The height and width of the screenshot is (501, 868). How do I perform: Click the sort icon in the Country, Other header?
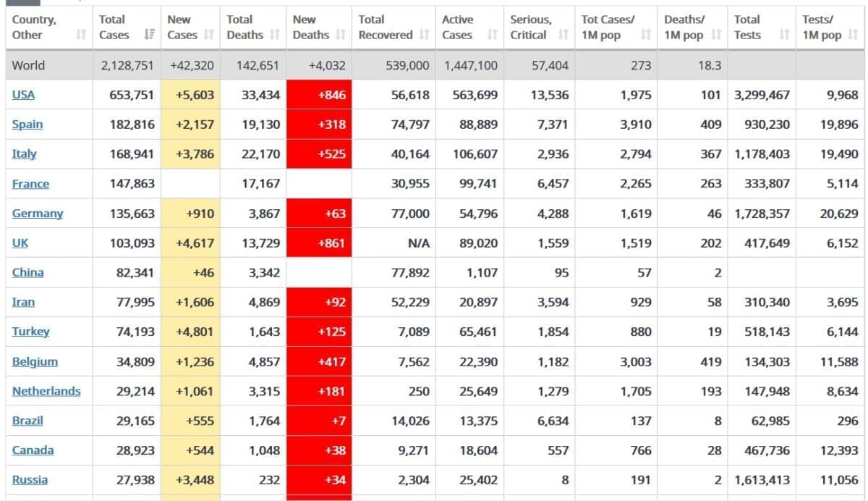click(x=81, y=35)
